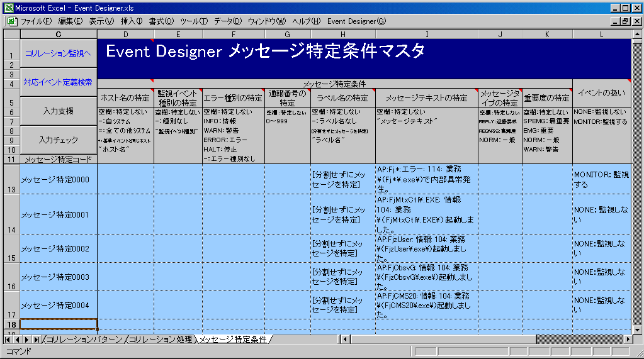Click the horizontal scrollbar right arrow
This screenshot has height=359, width=644.
[627, 340]
